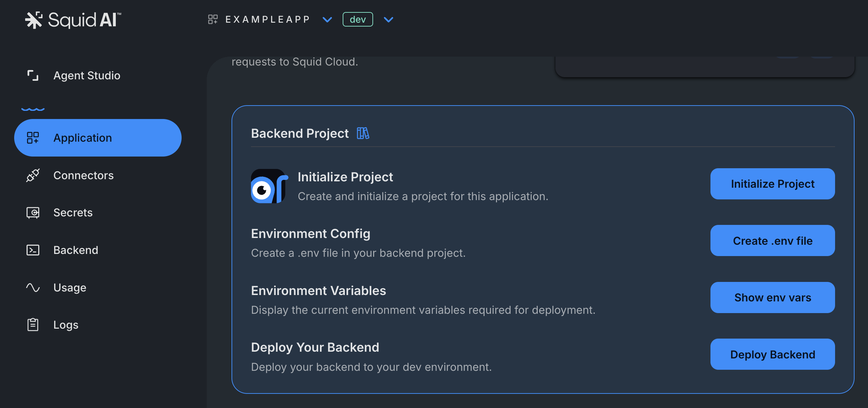Select the Agent Studio sidebar icon
This screenshot has height=408, width=868.
[x=33, y=75]
